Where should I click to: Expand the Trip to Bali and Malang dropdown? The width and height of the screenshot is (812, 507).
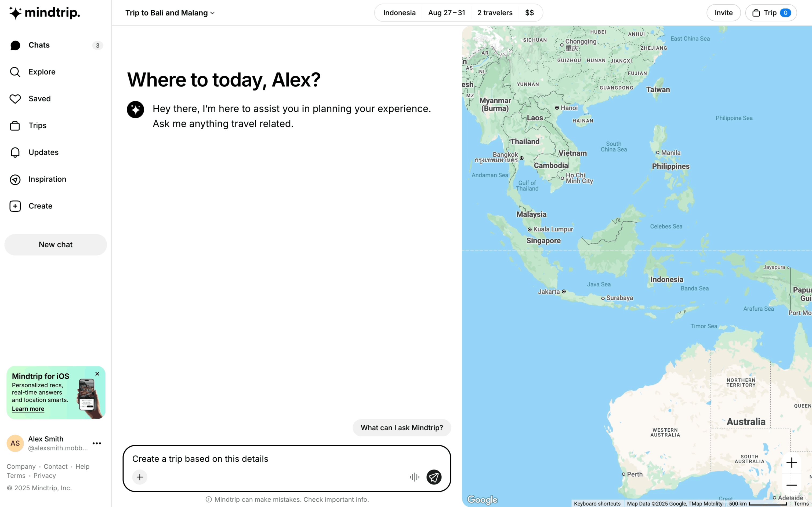(170, 13)
